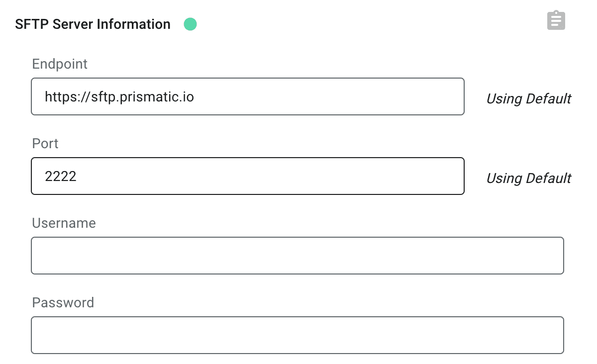This screenshot has height=364, width=597.
Task: Click the Username field label
Action: (x=64, y=223)
